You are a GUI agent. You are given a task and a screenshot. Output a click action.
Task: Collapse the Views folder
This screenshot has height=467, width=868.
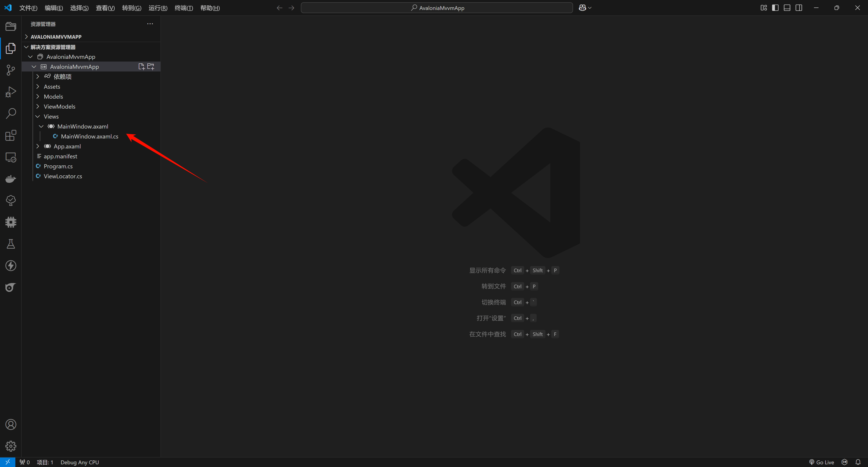click(x=38, y=116)
